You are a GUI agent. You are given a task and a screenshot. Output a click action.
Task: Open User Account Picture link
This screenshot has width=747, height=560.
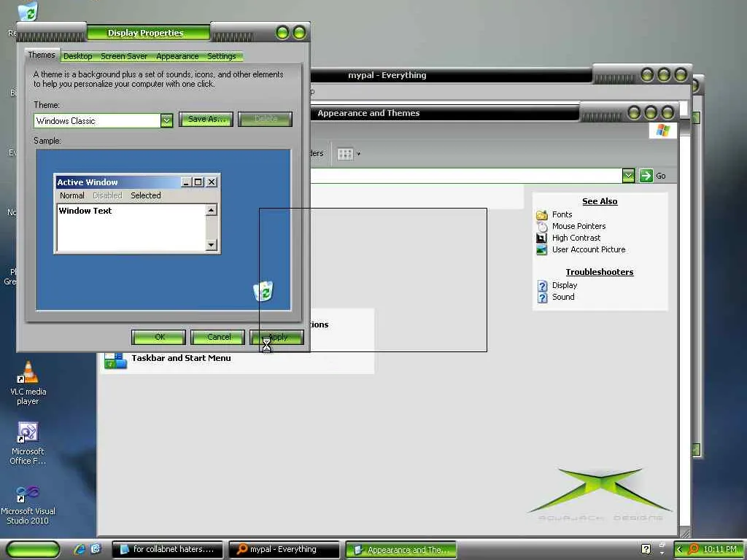pyautogui.click(x=589, y=249)
